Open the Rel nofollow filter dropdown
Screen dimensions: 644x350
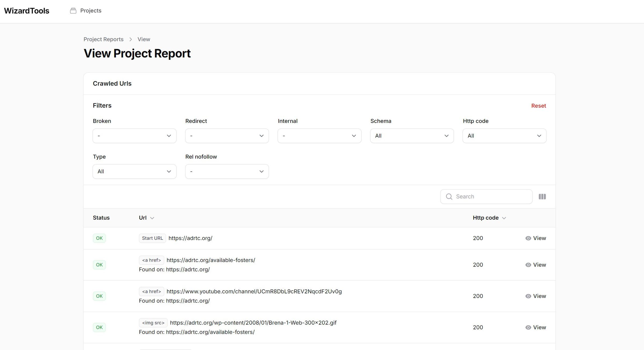click(x=227, y=171)
